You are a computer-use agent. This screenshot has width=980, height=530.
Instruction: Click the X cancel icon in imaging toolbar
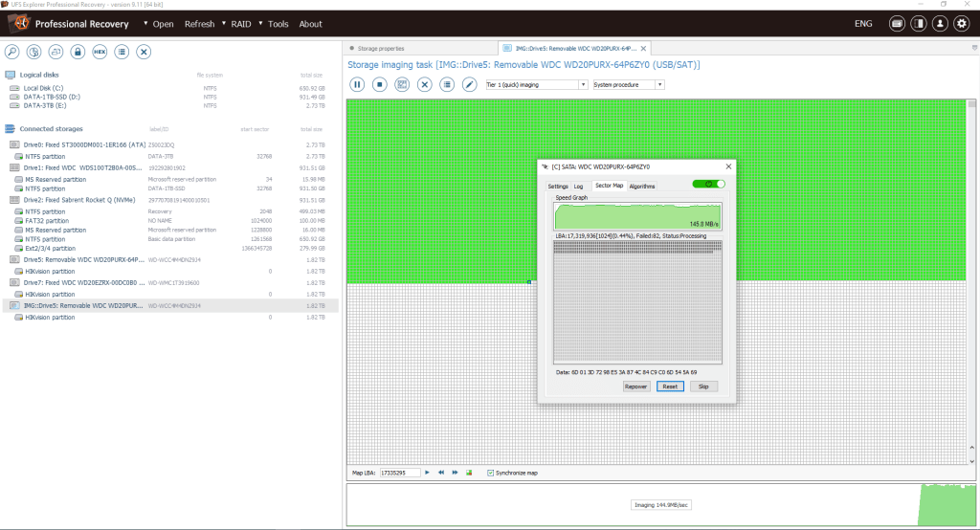point(424,84)
